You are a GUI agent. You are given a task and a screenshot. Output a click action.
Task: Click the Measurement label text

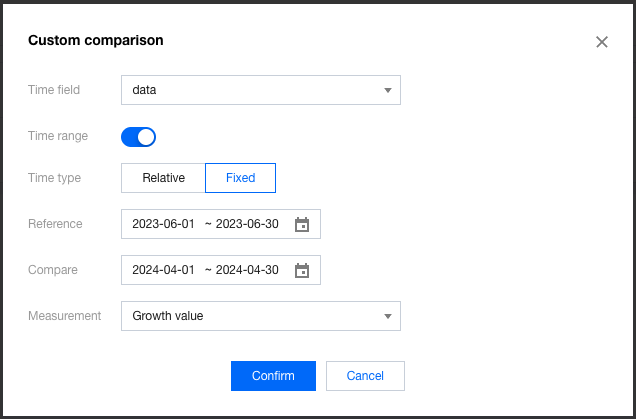click(65, 316)
